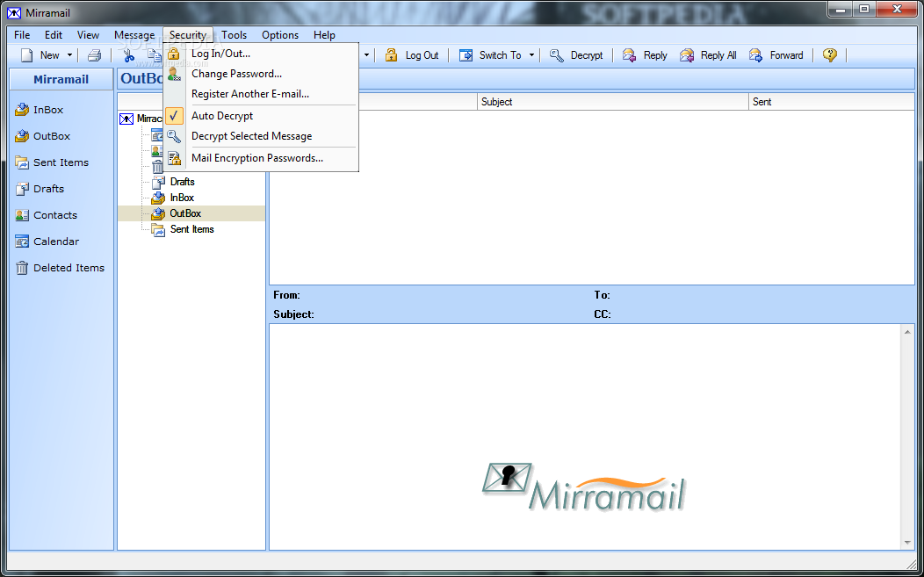Click the Forward toolbar label
This screenshot has height=577, width=924.
787,55
